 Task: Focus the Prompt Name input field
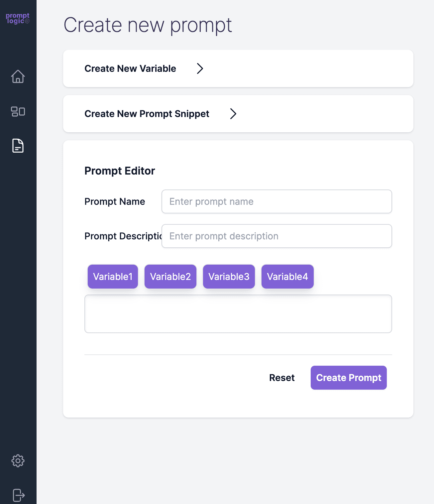point(277,201)
